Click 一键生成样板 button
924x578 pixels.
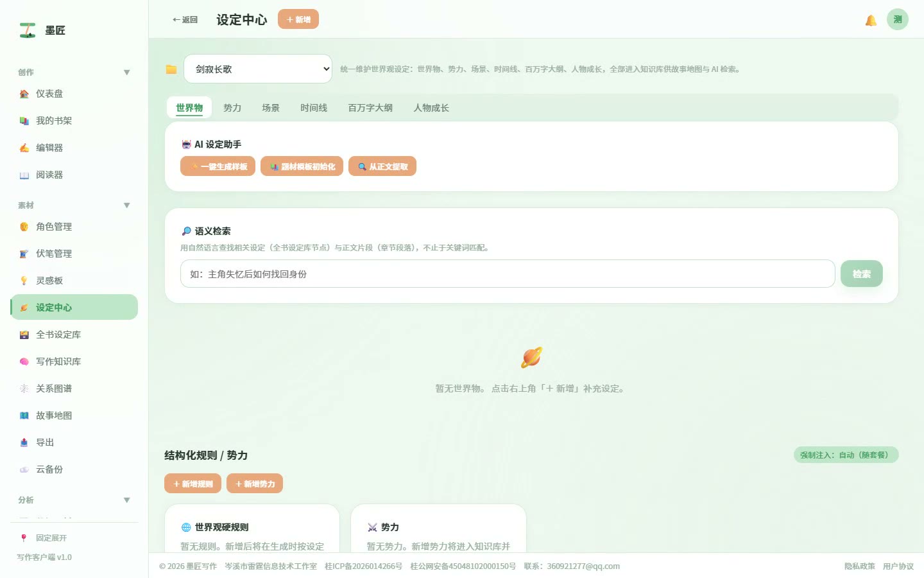tap(218, 166)
